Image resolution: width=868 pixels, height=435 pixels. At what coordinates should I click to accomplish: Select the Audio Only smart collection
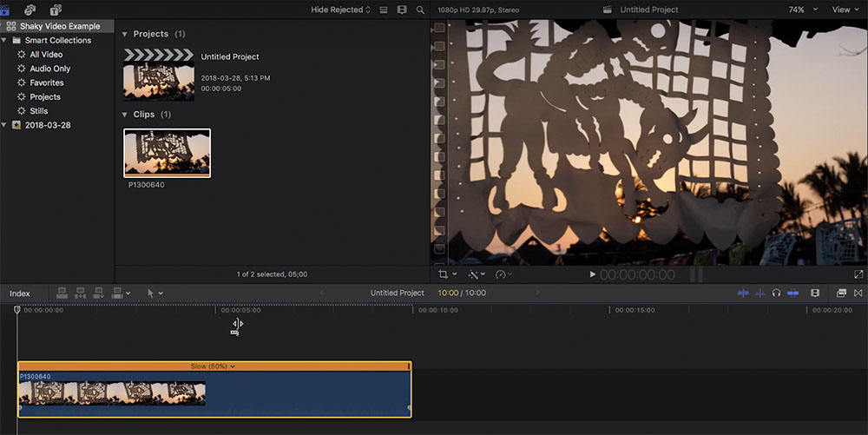click(49, 69)
